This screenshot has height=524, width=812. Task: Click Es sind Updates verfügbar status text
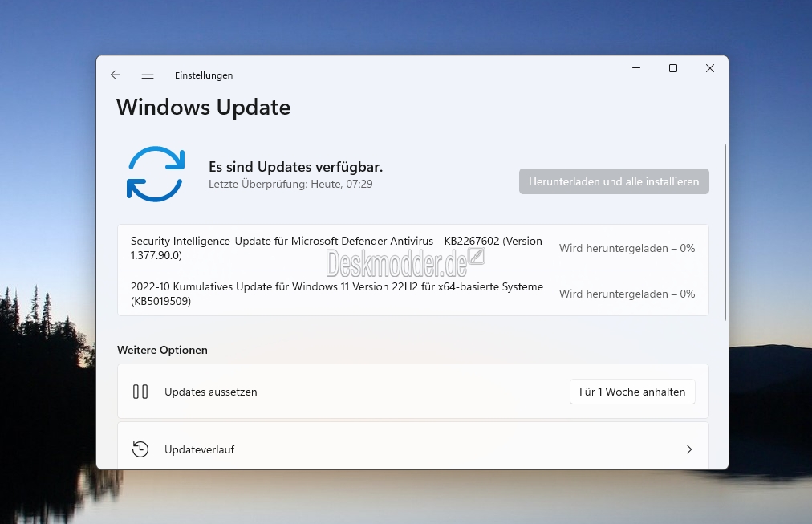tap(296, 167)
